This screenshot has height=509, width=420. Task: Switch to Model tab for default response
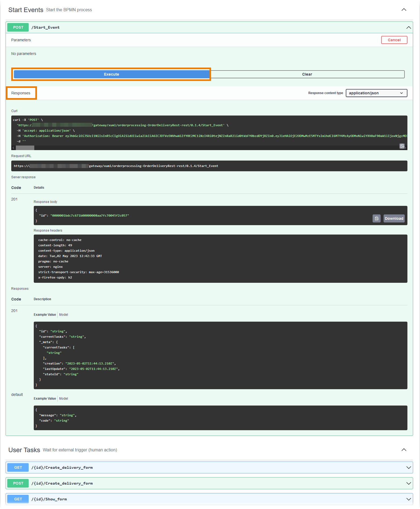coord(63,399)
